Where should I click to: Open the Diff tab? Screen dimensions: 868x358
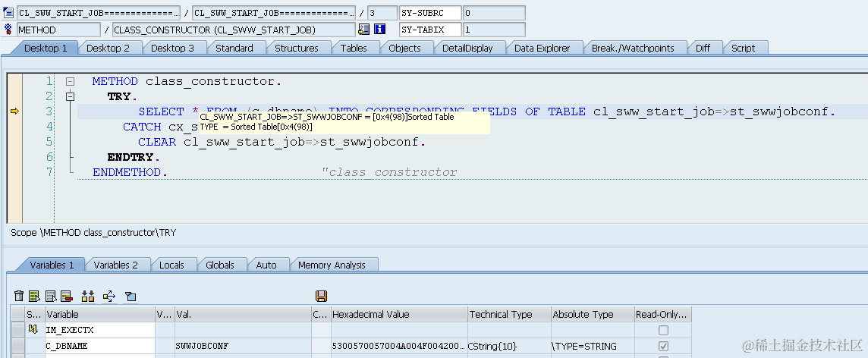pyautogui.click(x=703, y=48)
